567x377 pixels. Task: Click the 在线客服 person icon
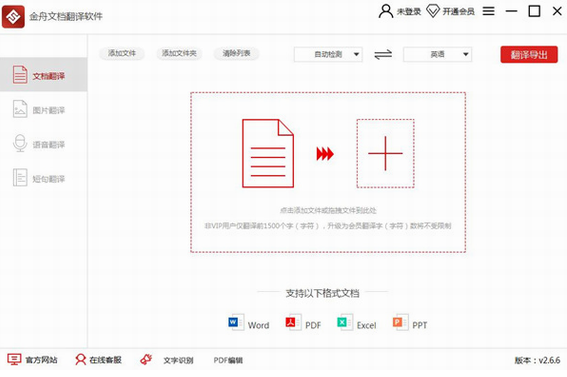(80, 360)
